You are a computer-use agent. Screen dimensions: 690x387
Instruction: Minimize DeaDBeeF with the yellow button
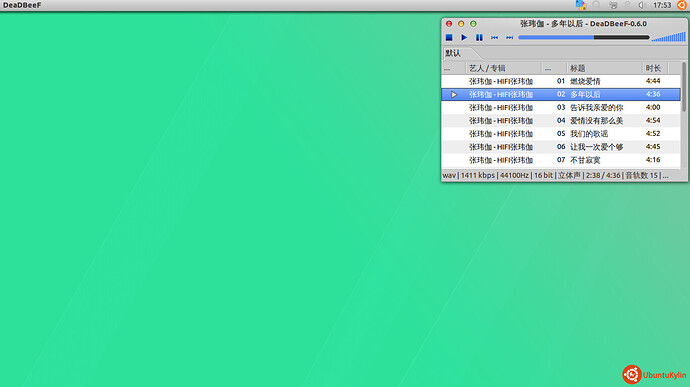(461, 24)
